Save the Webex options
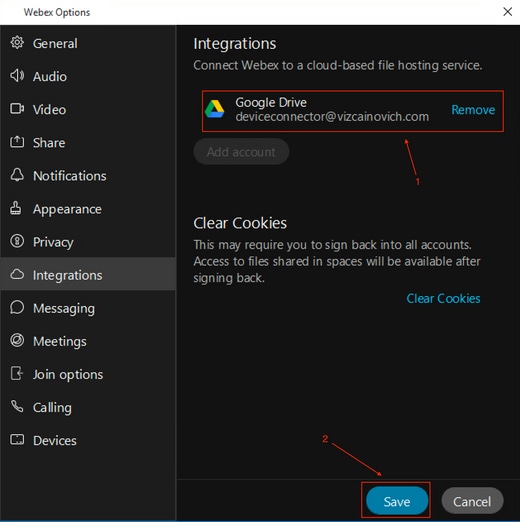Viewport: 520px width, 522px height. (397, 501)
